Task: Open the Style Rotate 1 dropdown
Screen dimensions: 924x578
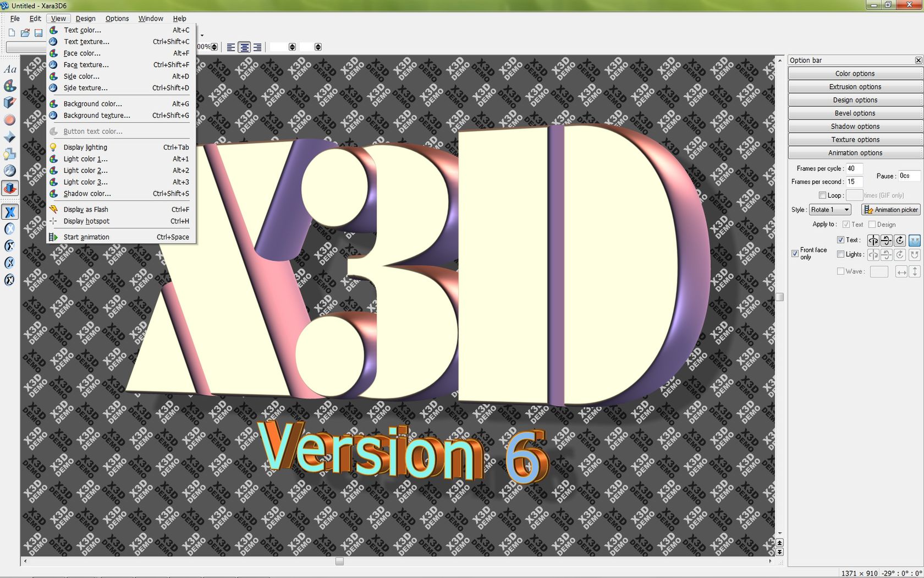Action: pos(830,210)
